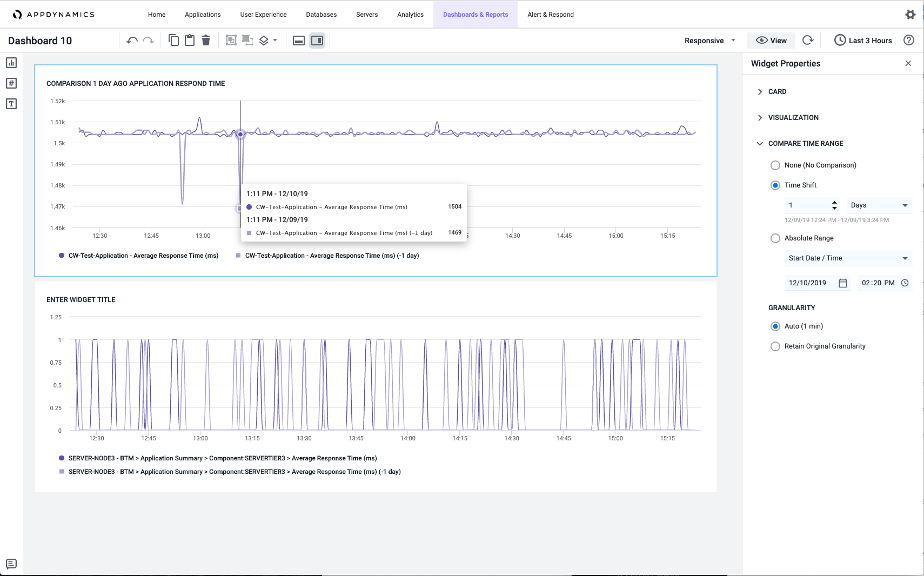Open the Applications tab
Screen dimensions: 924x576
[x=203, y=15]
